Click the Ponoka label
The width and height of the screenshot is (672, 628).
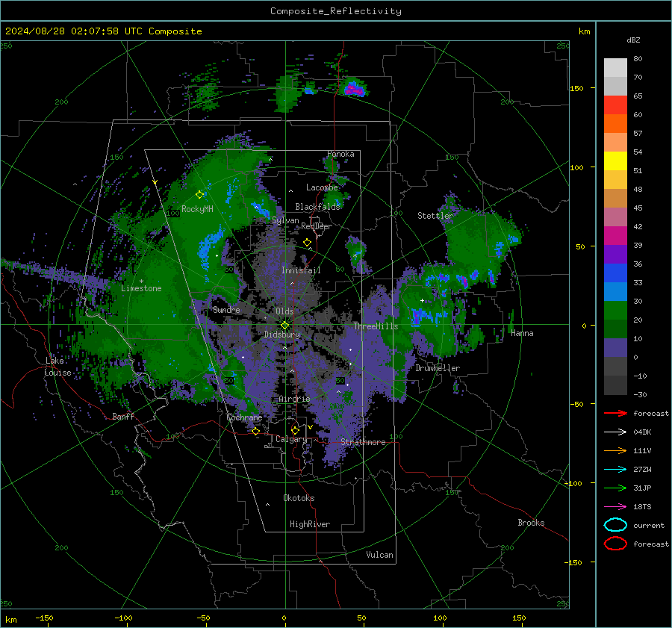[x=340, y=154]
